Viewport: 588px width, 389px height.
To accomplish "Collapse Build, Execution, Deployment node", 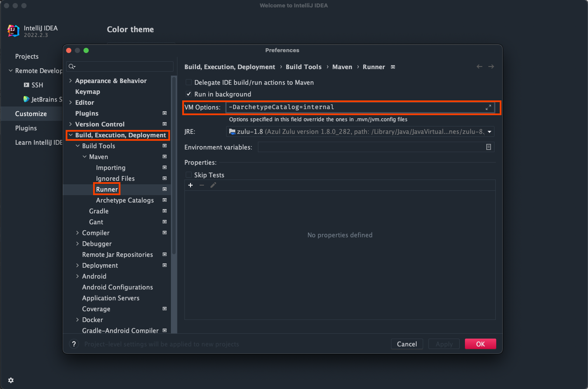I will pos(70,135).
